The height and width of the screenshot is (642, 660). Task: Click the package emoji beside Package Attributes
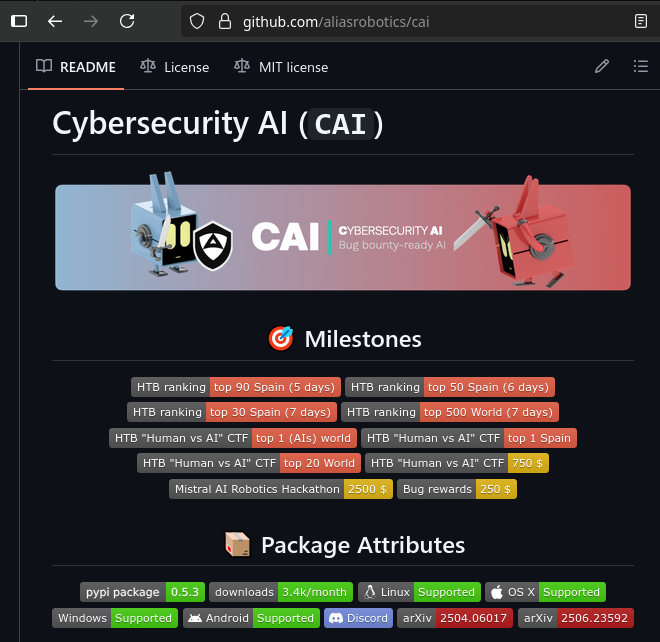[x=238, y=544]
